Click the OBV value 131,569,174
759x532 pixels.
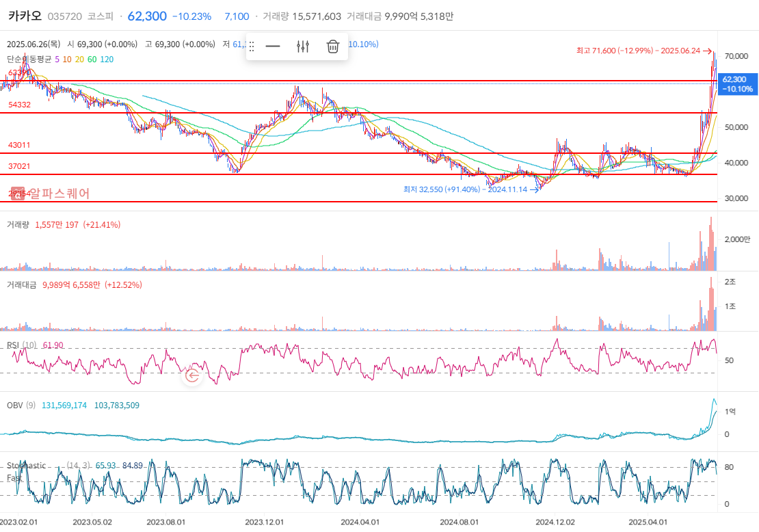click(x=64, y=405)
